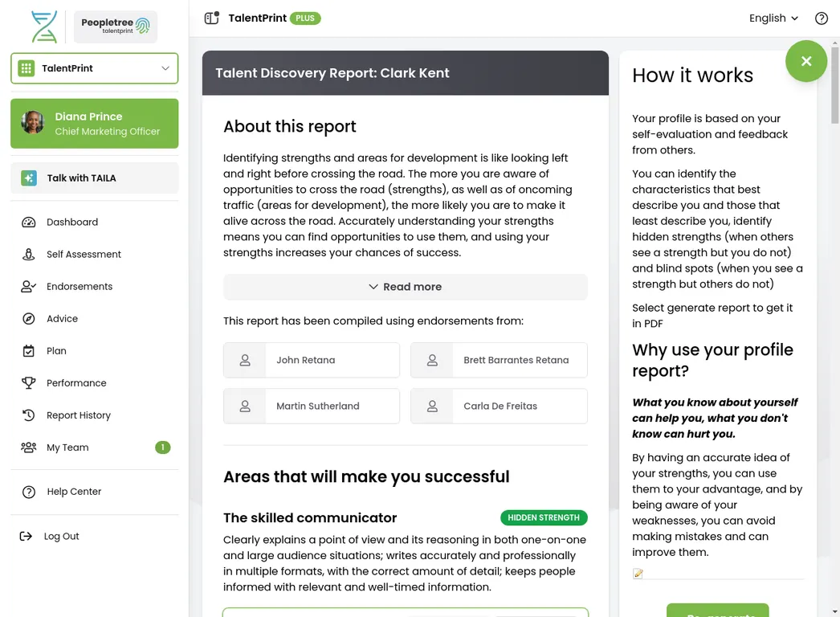Click the Performance trophy icon
Image resolution: width=840 pixels, height=617 pixels.
point(28,382)
